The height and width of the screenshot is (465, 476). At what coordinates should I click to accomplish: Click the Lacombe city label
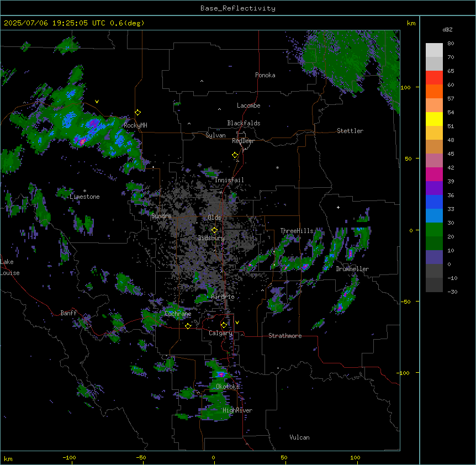[x=248, y=105]
